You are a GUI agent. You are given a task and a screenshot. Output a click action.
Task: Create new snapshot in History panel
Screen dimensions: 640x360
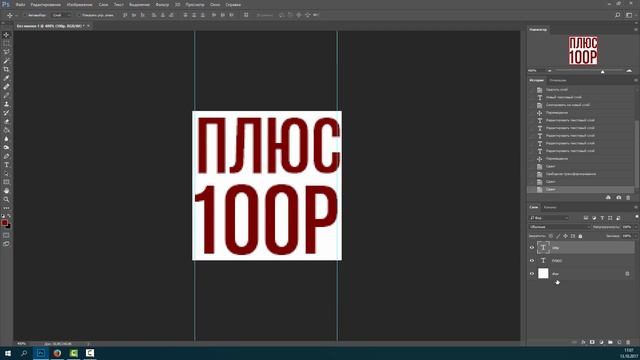point(619,198)
